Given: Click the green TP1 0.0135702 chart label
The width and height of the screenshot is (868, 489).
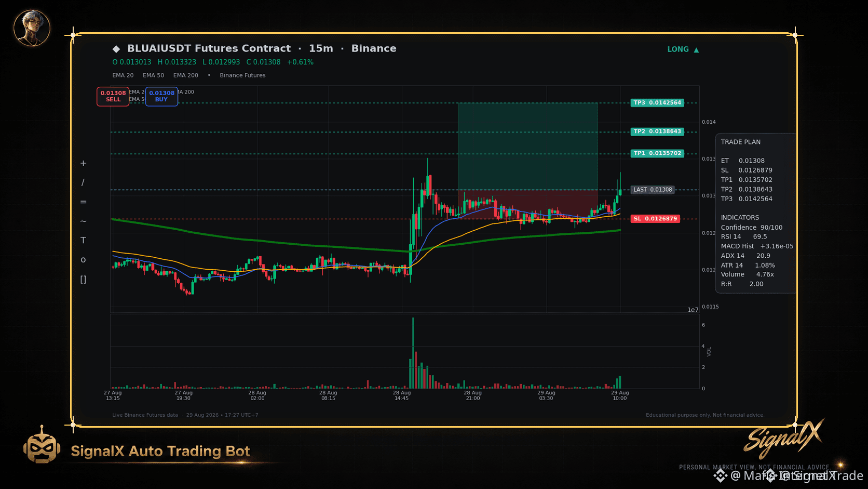Looking at the screenshot, I should (657, 153).
